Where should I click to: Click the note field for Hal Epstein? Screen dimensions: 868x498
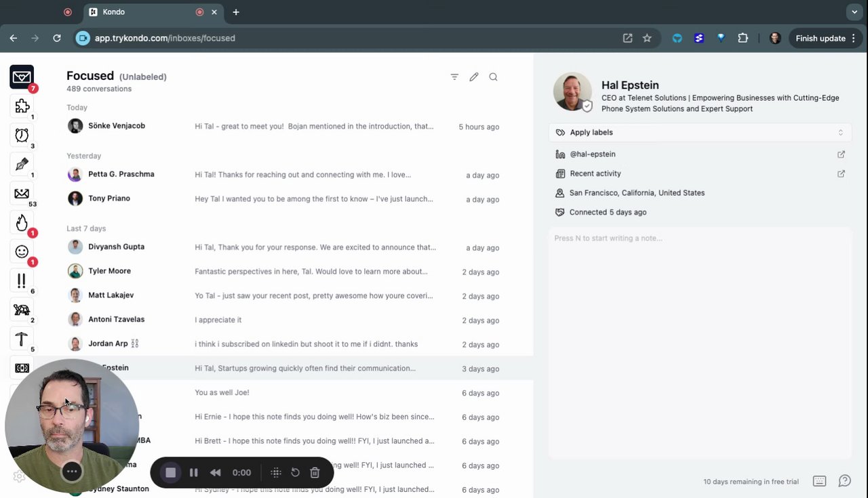[x=700, y=344]
